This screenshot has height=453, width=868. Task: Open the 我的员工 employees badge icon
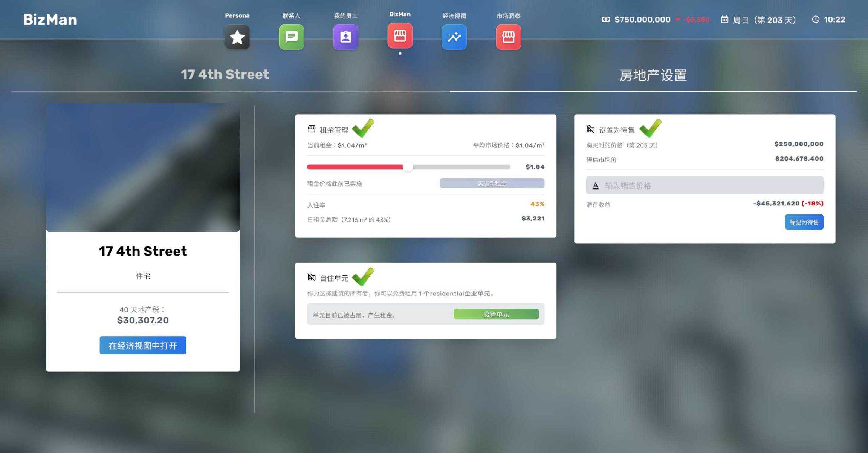click(x=345, y=37)
